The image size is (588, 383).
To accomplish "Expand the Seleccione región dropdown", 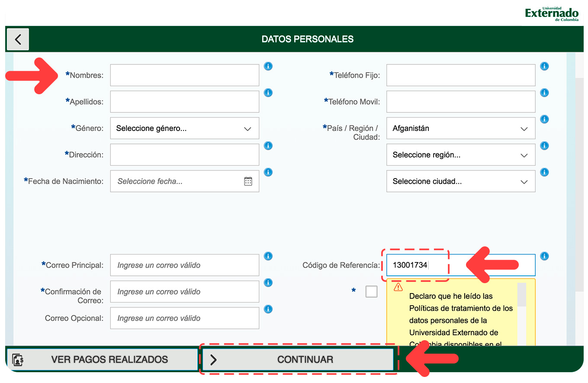I will [461, 155].
